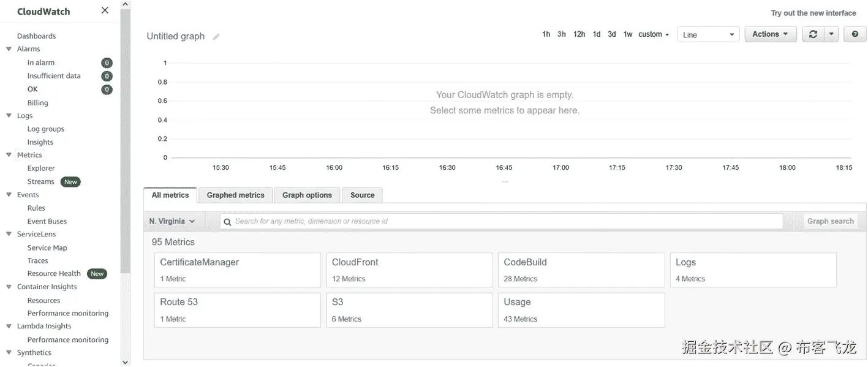The width and height of the screenshot is (868, 367).
Task: Switch to the Graphed metrics tab
Action: (235, 195)
